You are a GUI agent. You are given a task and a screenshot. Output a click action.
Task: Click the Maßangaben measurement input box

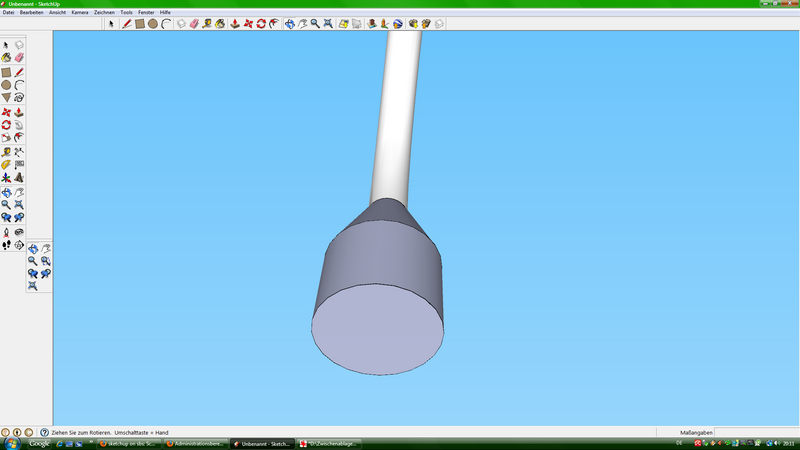coord(755,433)
